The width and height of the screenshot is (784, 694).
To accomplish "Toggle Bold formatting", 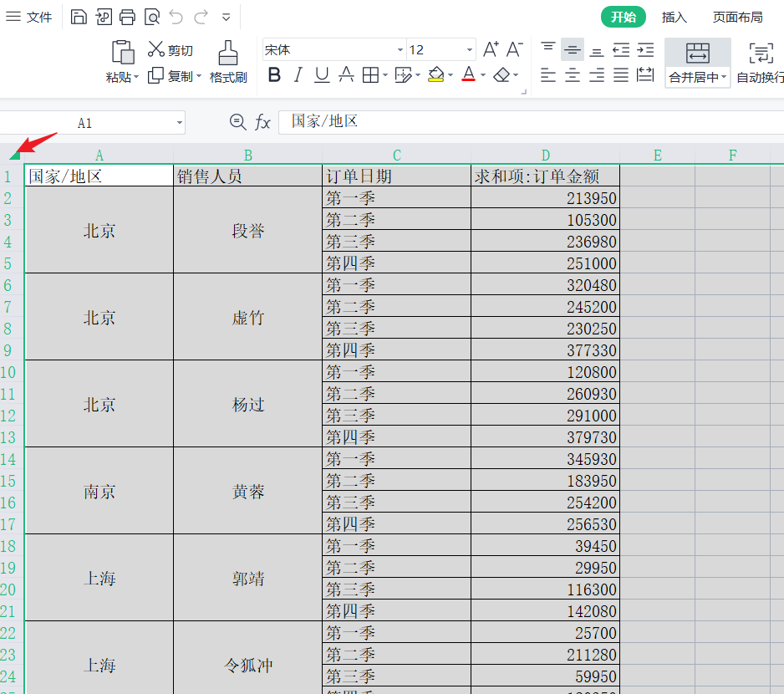I will pos(274,75).
